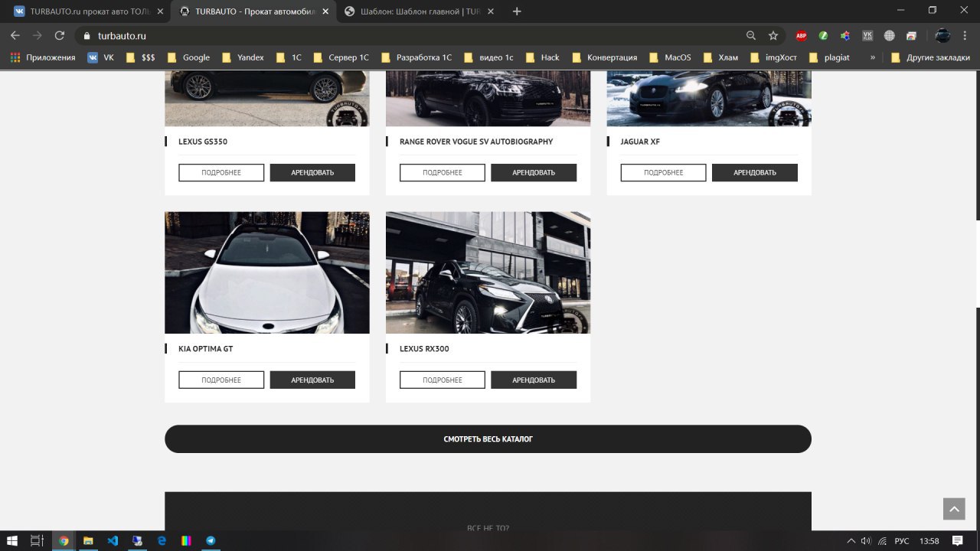
Task: Bookmark this page with the star icon
Action: tap(773, 35)
